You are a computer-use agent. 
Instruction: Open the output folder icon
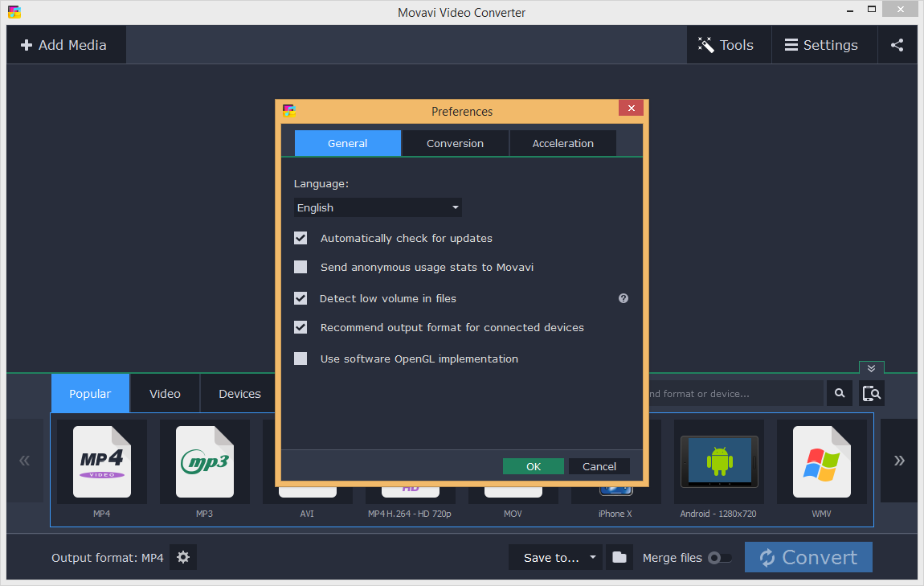click(619, 557)
